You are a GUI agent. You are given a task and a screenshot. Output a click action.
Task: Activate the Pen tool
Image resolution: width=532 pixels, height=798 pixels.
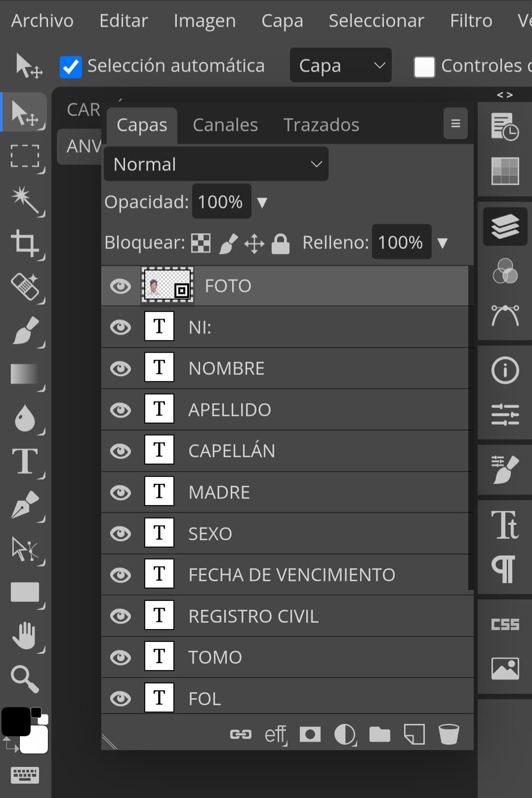point(25,504)
